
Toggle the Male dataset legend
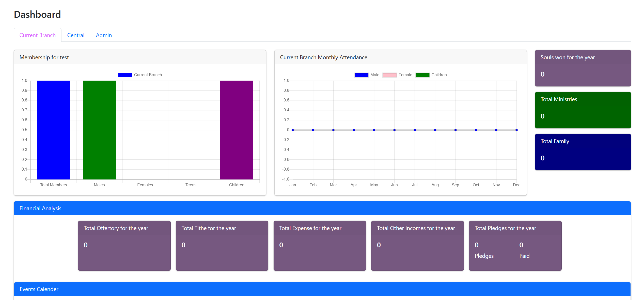(361, 75)
